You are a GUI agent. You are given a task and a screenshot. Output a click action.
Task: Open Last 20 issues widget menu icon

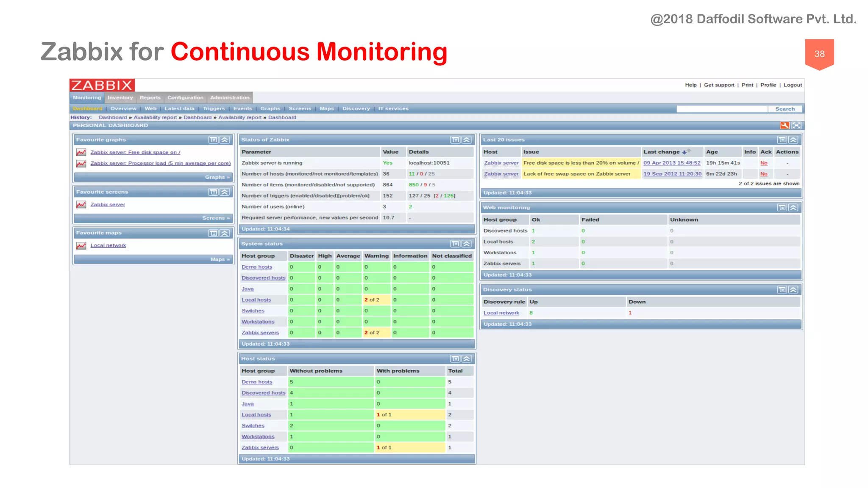tap(782, 140)
